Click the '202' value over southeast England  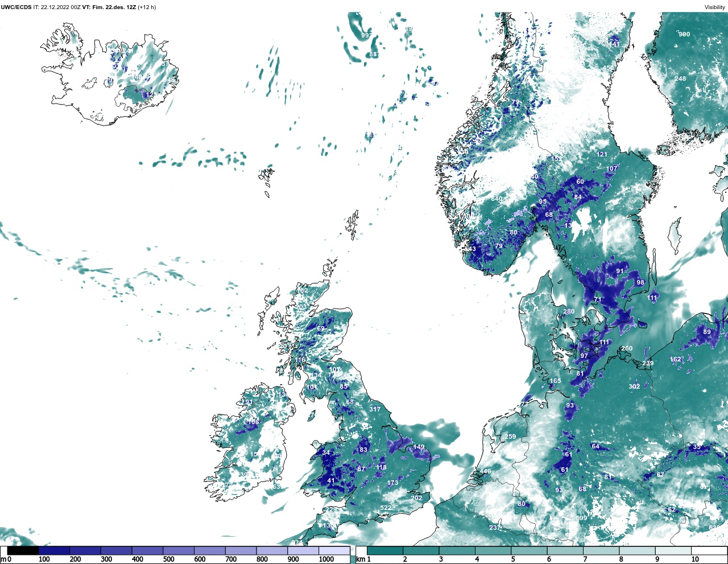click(417, 498)
